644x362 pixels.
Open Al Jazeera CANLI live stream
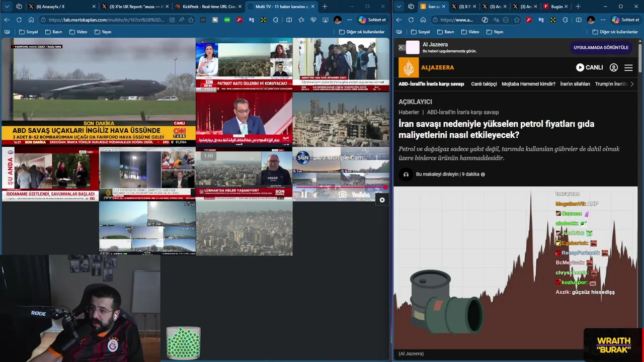coord(589,67)
